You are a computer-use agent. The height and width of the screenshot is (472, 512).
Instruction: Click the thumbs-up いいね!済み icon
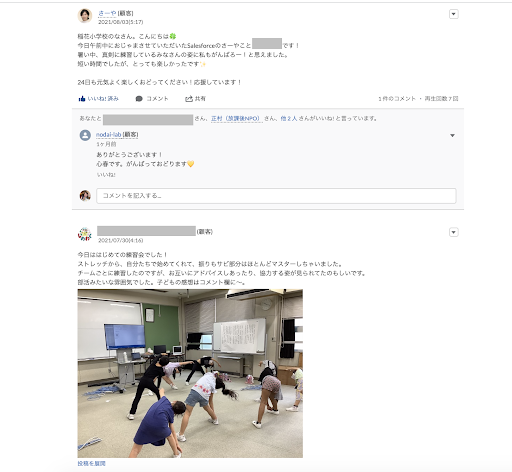[x=82, y=99]
